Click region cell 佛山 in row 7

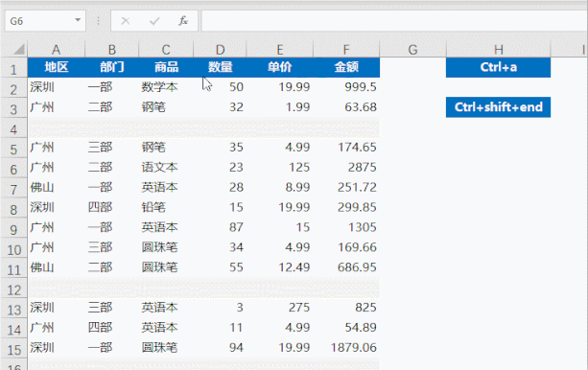pyautogui.click(x=57, y=187)
